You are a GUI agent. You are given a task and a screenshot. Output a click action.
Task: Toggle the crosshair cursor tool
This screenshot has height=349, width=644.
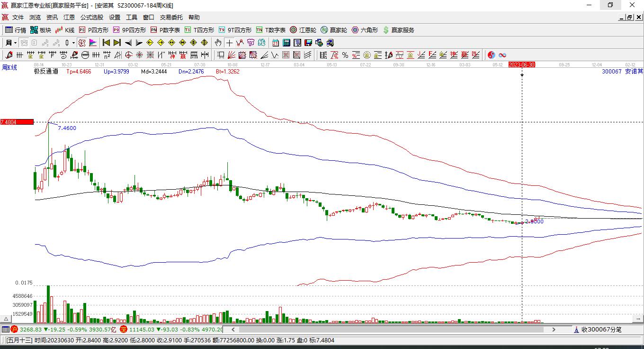229,43
